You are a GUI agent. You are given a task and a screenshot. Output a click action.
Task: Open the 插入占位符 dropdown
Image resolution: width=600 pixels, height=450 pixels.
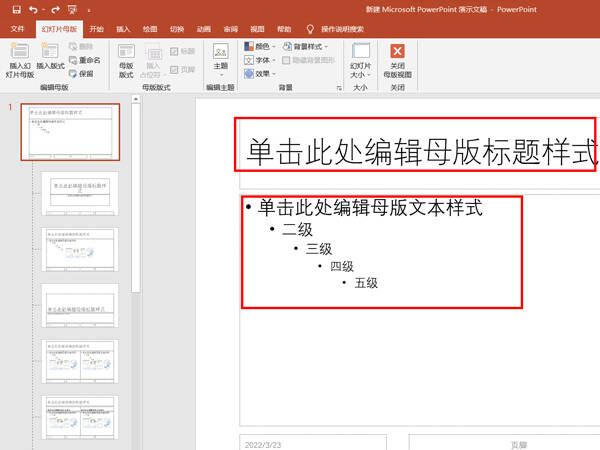pos(153,60)
